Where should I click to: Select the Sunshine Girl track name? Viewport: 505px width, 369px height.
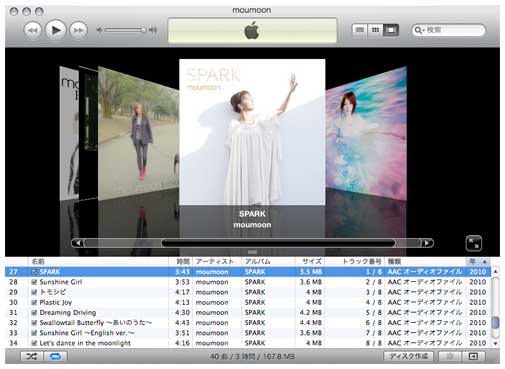pos(61,282)
